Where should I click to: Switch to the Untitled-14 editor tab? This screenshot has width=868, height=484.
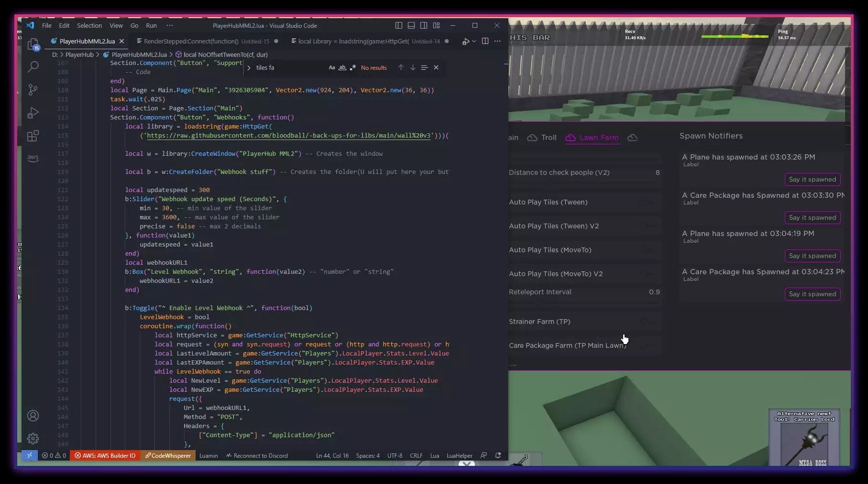[369, 41]
